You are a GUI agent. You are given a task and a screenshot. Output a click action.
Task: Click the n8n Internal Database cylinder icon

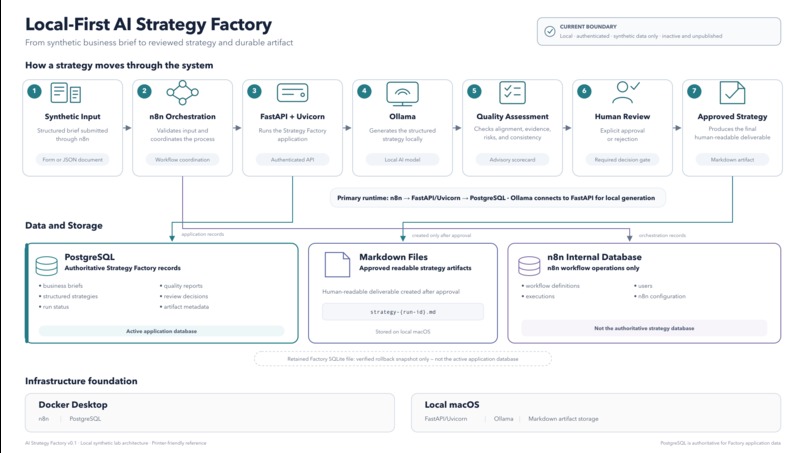(529, 266)
